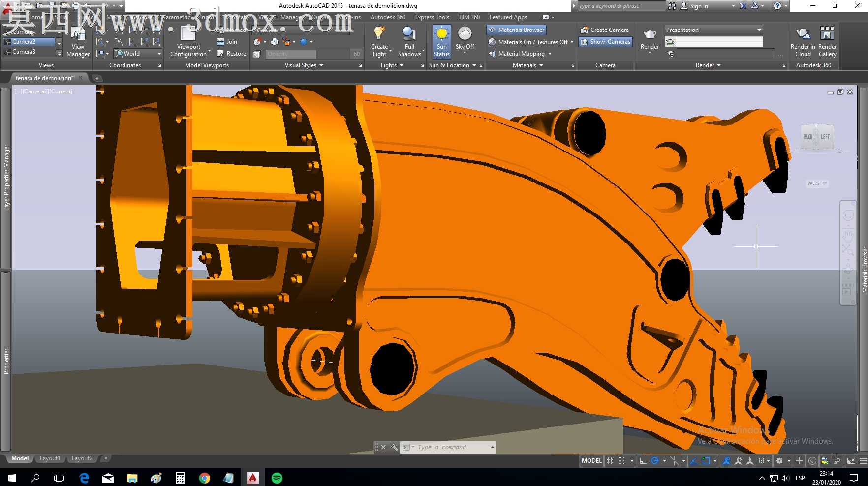Screen dimensions: 868x486
Task: Open the View Manager
Action: click(78, 42)
